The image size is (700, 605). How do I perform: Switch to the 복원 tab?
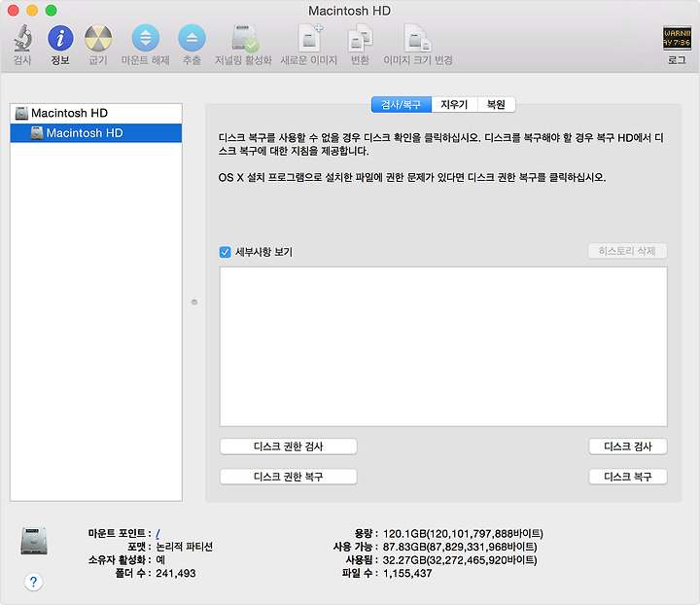(496, 104)
